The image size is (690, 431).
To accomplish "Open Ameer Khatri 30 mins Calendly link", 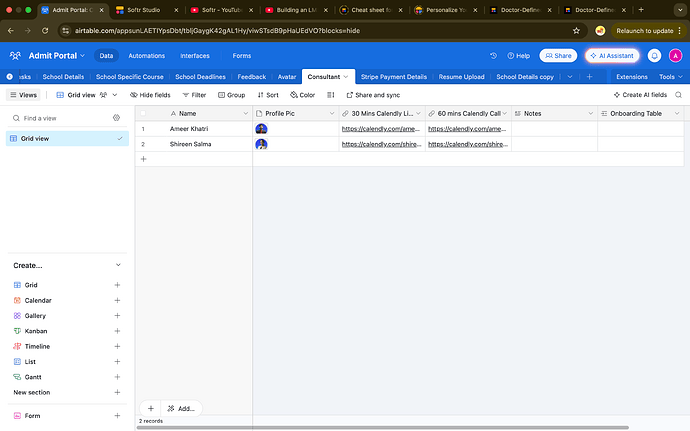I will tap(381, 129).
